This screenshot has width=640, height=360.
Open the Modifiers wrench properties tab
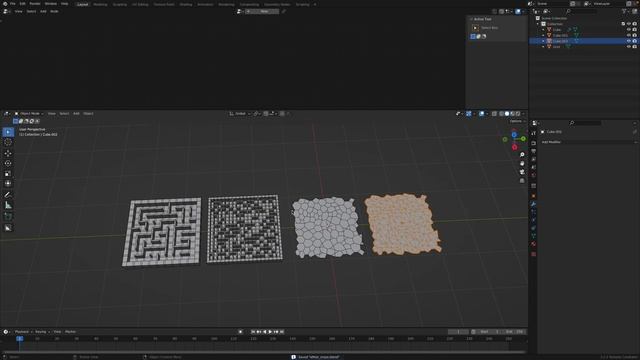coord(533,204)
